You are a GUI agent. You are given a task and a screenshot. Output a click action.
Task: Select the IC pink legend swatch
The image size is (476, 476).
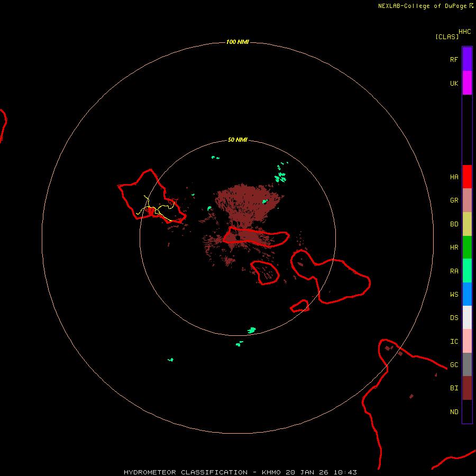467,341
